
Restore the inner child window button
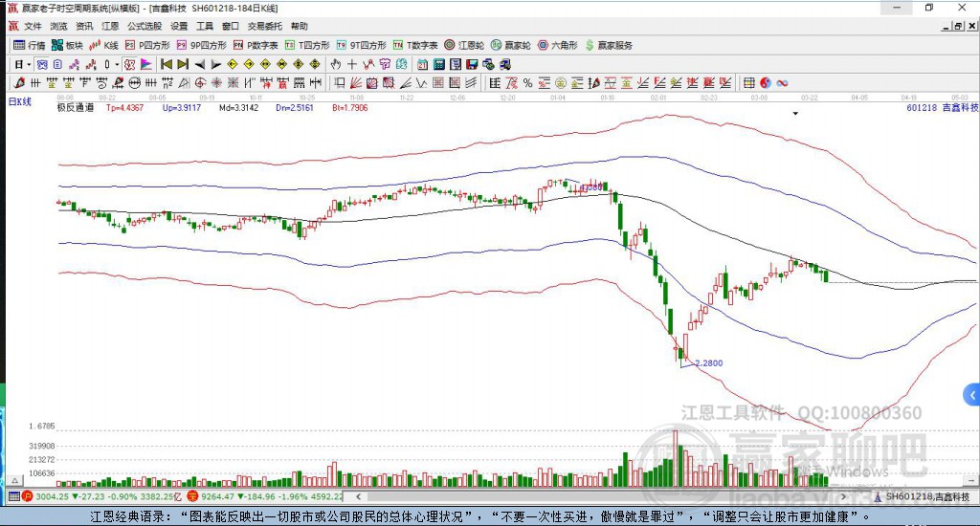pos(958,26)
